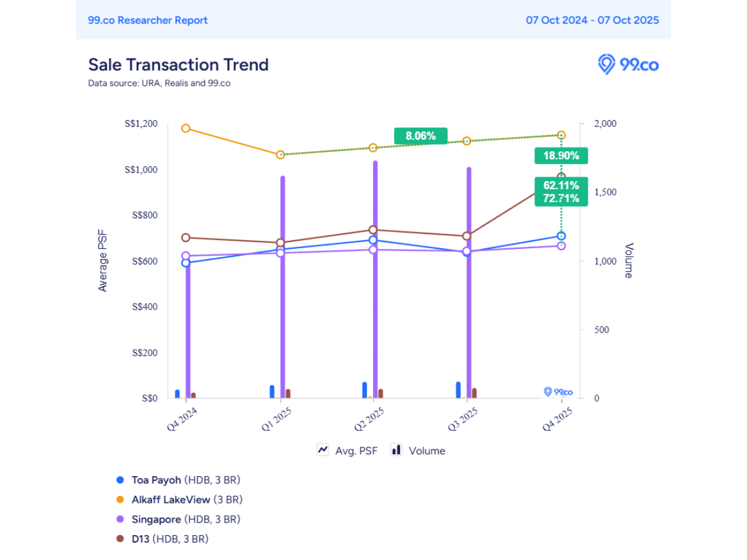Screen dimensions: 747x560
Task: Toggle the Volume legend text
Action: [x=426, y=450]
